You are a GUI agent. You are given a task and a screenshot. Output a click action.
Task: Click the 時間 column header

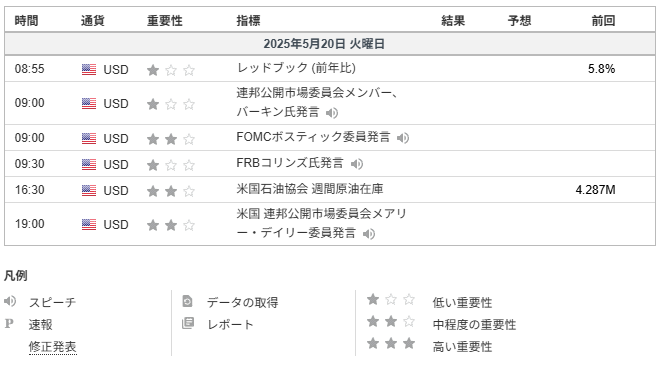[x=26, y=21]
